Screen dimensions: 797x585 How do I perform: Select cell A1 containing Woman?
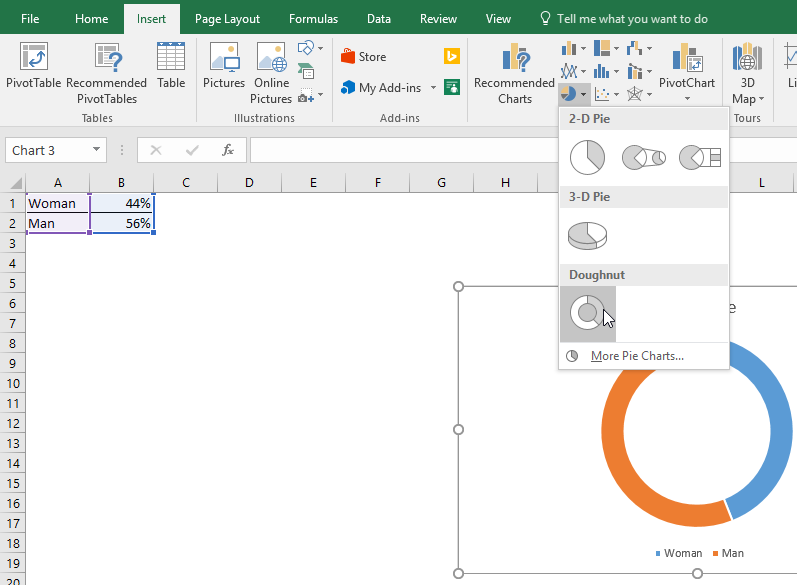pos(57,203)
